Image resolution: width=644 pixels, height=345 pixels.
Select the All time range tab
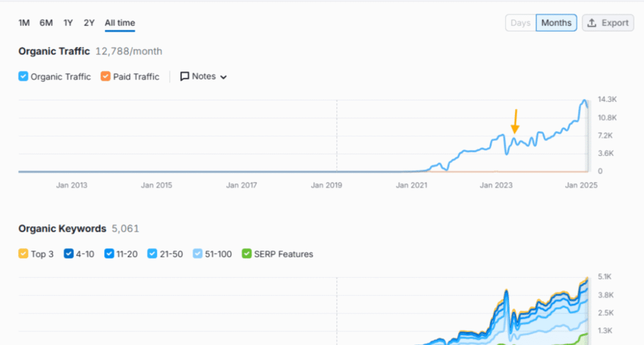point(119,23)
